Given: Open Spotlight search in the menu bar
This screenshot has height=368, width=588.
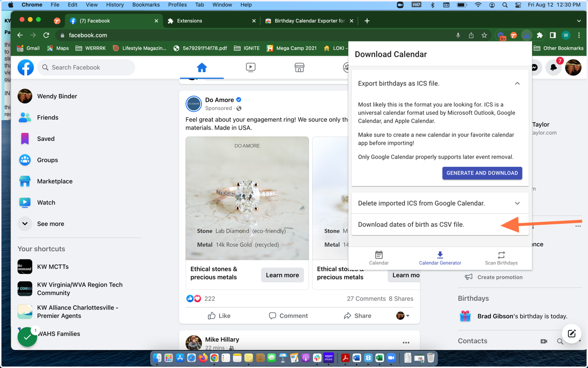Looking at the screenshot, I should pyautogui.click(x=505, y=5).
